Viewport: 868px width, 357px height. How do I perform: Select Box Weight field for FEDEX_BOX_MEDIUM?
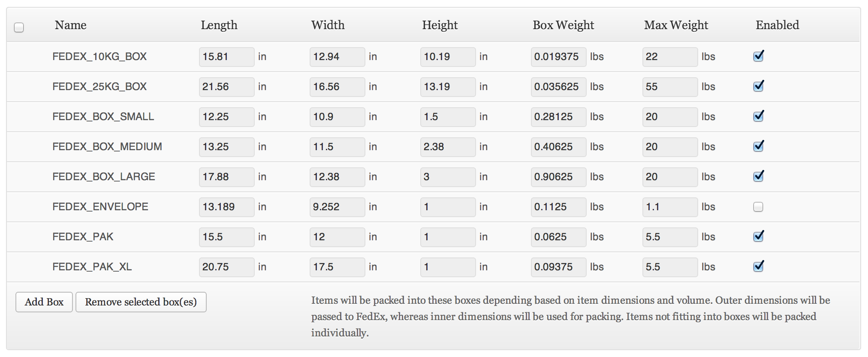pyautogui.click(x=558, y=147)
